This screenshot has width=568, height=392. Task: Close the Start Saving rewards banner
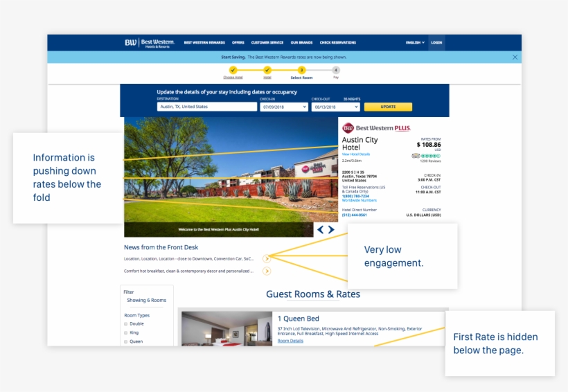[515, 57]
